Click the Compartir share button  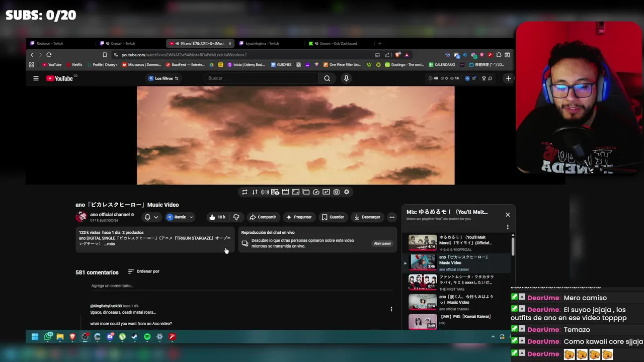263,217
